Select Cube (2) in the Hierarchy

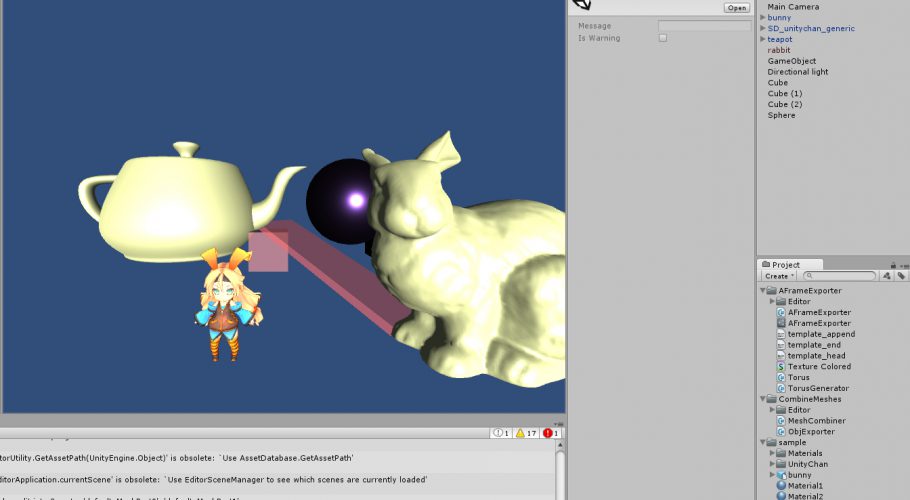click(785, 104)
